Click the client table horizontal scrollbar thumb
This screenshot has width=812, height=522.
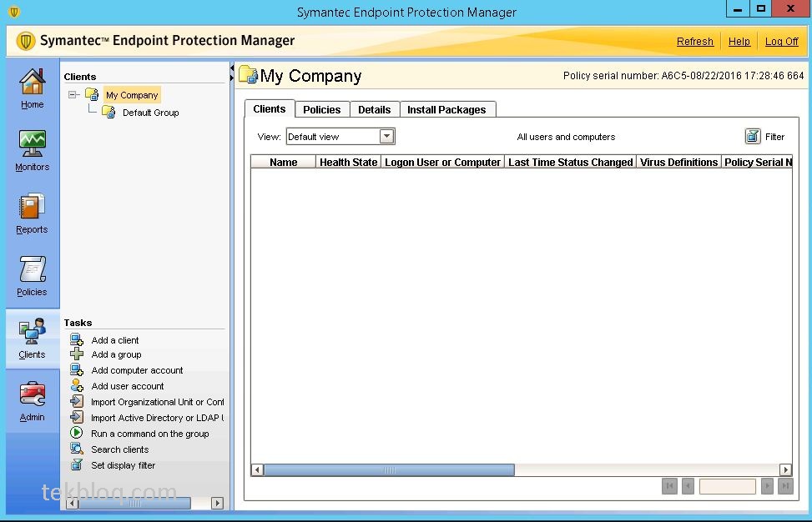tap(390, 469)
